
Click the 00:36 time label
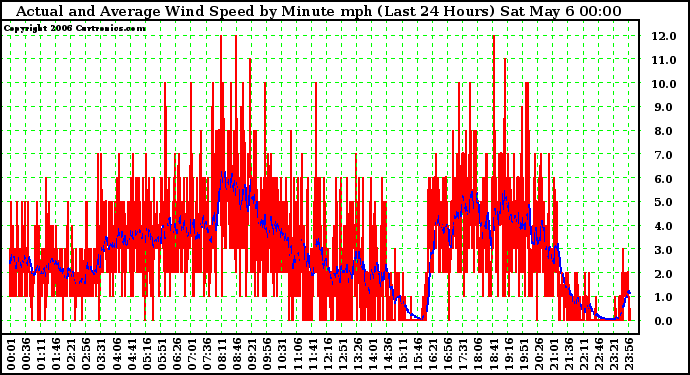click(26, 354)
